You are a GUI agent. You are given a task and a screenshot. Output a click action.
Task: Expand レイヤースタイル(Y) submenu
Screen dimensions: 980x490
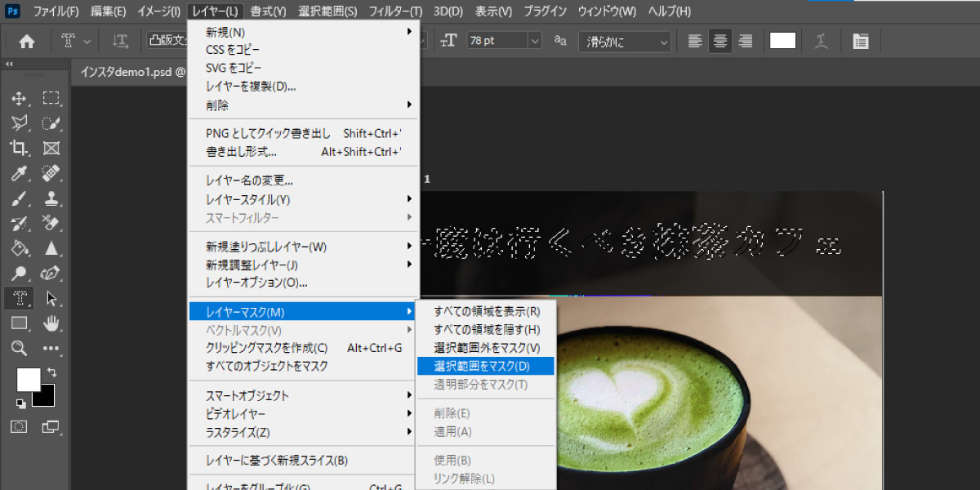pos(303,199)
